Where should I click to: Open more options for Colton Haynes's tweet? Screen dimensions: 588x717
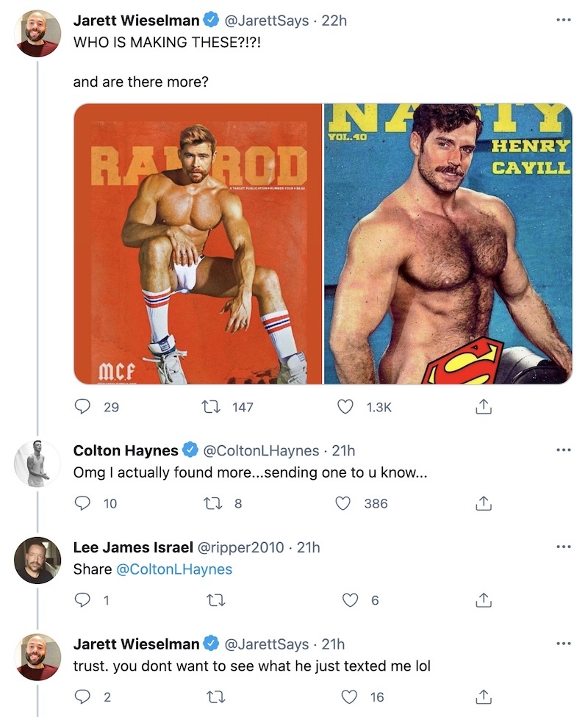click(x=563, y=450)
